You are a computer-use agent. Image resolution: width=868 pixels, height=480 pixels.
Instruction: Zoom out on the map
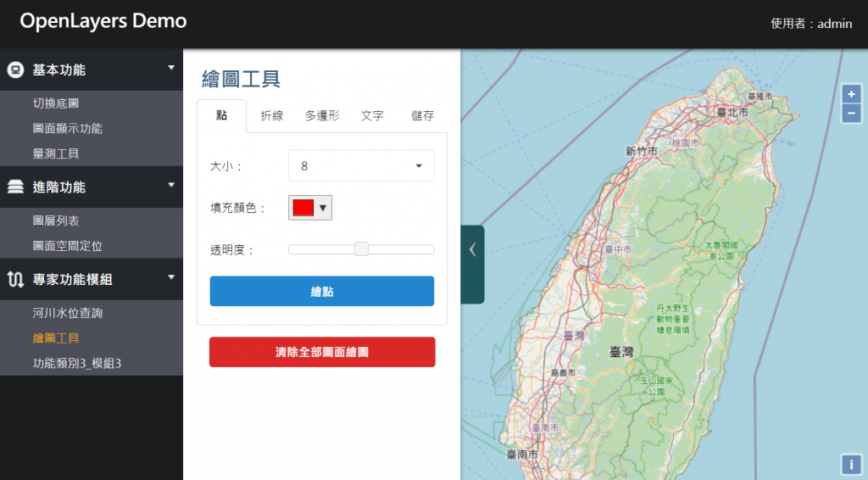click(851, 114)
